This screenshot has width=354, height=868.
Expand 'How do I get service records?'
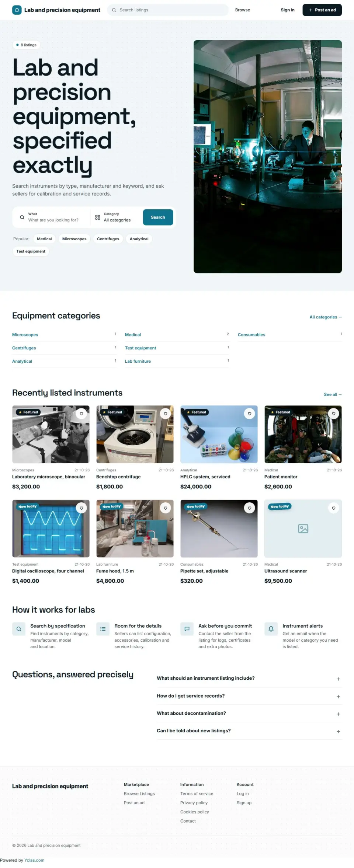point(249,696)
